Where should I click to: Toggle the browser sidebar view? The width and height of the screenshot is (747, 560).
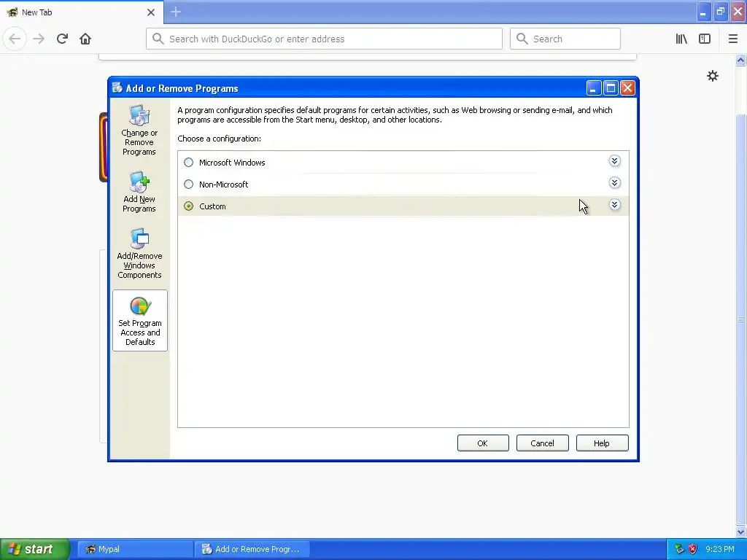point(705,39)
